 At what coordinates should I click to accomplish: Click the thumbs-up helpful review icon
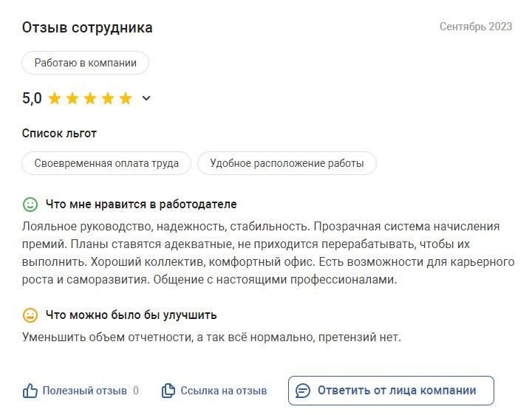click(30, 391)
